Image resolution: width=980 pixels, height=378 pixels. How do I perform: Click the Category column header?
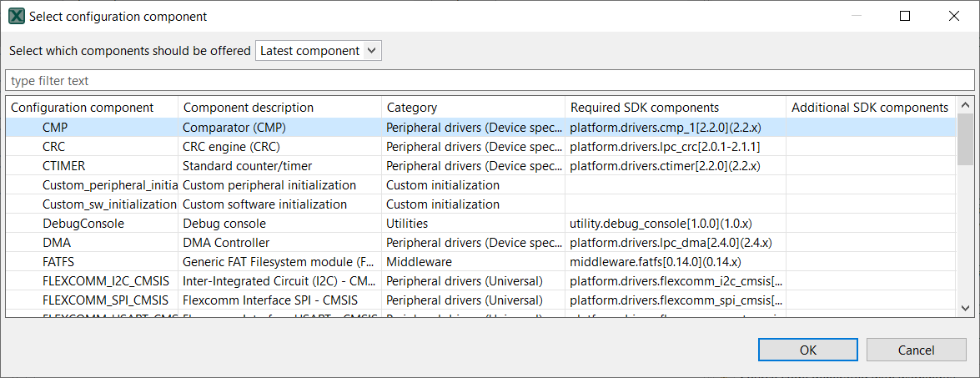click(411, 108)
